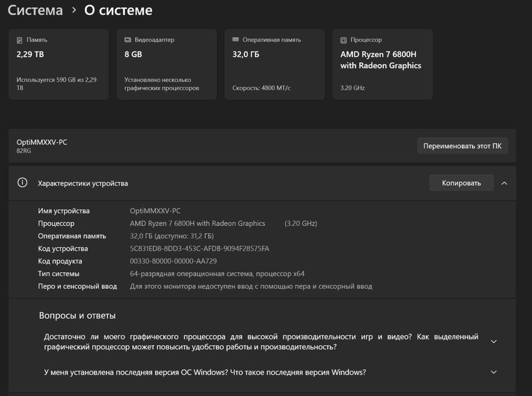Expand the graphics processor performance question
This screenshot has width=532, height=396.
point(494,341)
